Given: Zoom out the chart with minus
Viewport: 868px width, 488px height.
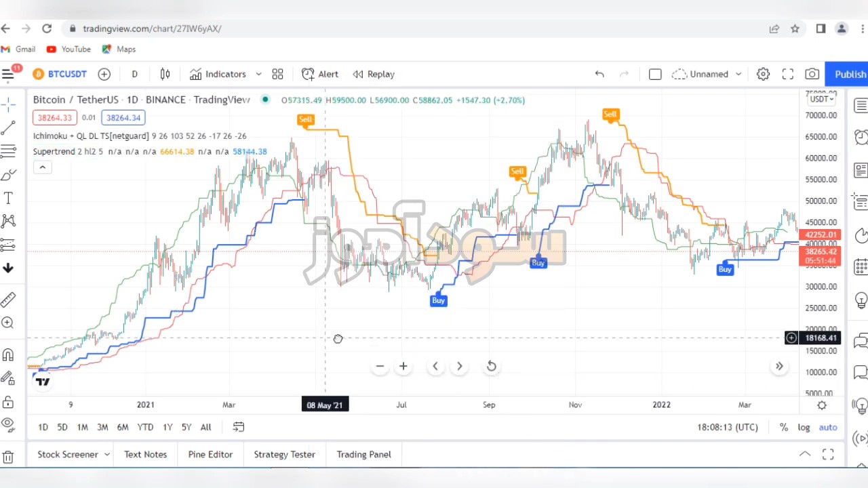Looking at the screenshot, I should [x=380, y=366].
